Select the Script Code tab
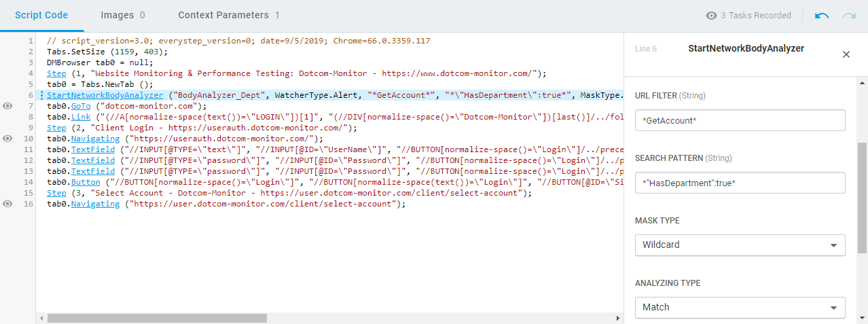 click(41, 15)
